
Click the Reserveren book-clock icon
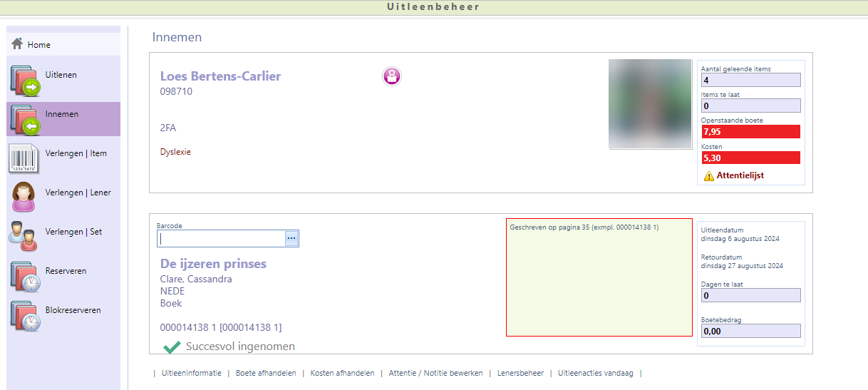[x=25, y=275]
